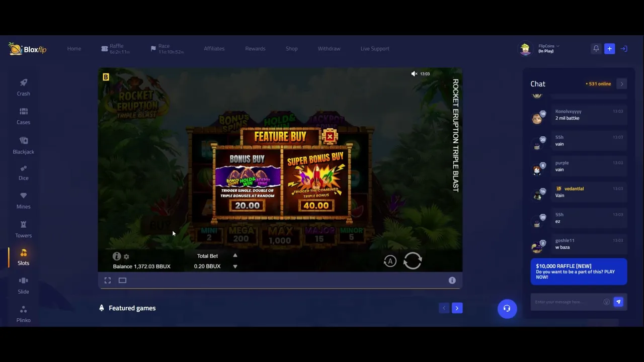The image size is (644, 362).
Task: Click the purple username in chat
Action: tap(562, 163)
